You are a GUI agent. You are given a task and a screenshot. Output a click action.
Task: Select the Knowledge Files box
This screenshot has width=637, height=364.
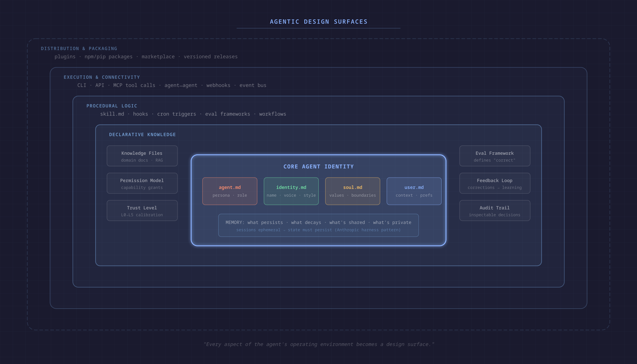click(x=142, y=156)
